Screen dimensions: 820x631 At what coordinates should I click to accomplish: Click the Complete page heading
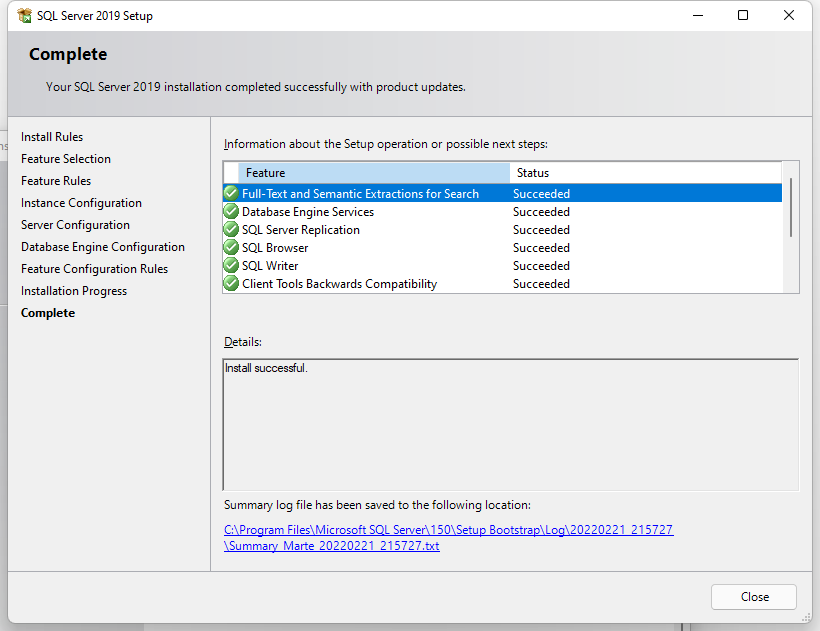68,54
